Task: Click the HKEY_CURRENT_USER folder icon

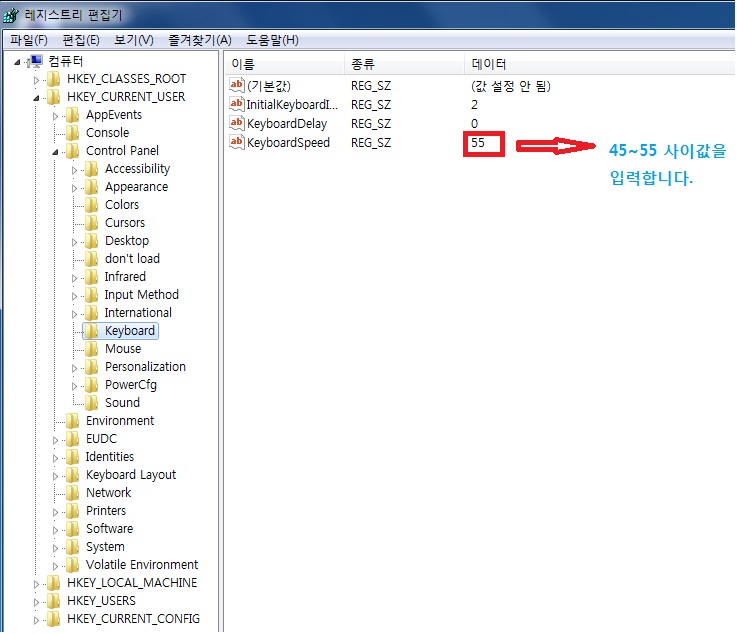Action: tap(54, 97)
